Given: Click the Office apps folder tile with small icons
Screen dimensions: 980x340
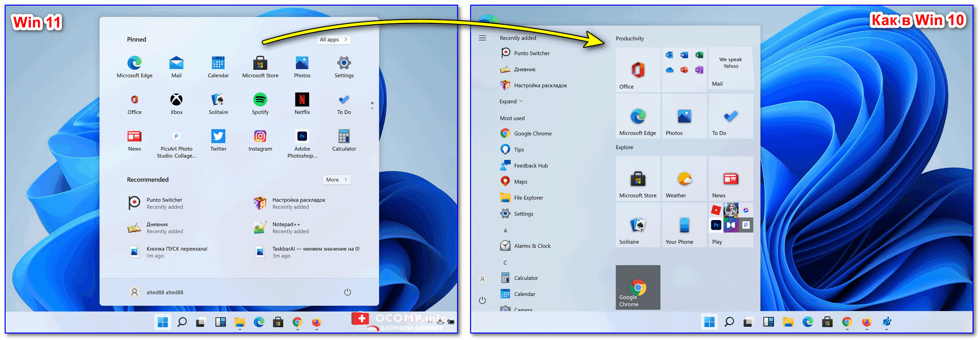Looking at the screenshot, I should point(685,70).
